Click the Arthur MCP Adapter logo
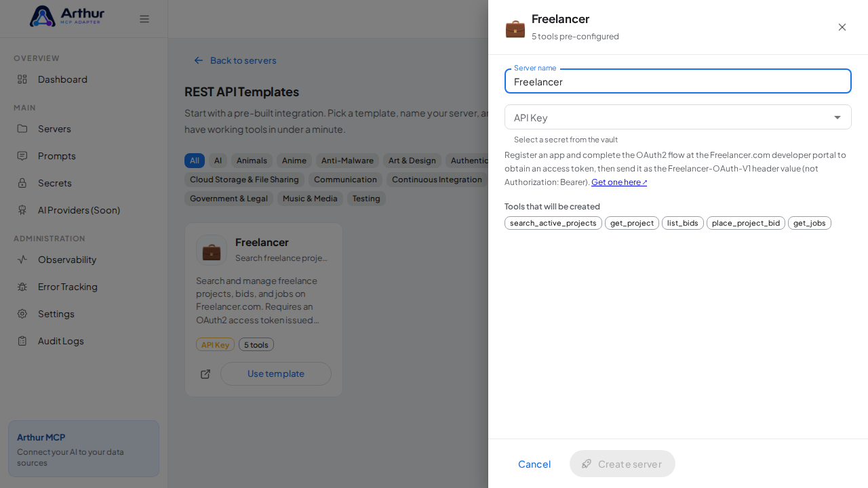The height and width of the screenshot is (488, 868). click(x=67, y=16)
